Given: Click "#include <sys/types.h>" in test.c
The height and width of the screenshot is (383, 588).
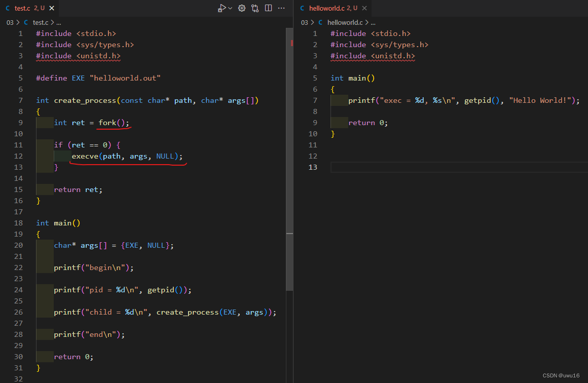Looking at the screenshot, I should [x=85, y=45].
